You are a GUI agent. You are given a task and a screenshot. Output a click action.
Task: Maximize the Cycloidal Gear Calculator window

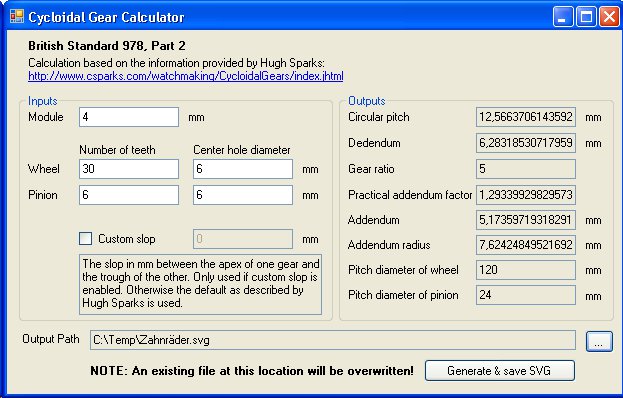click(x=586, y=17)
